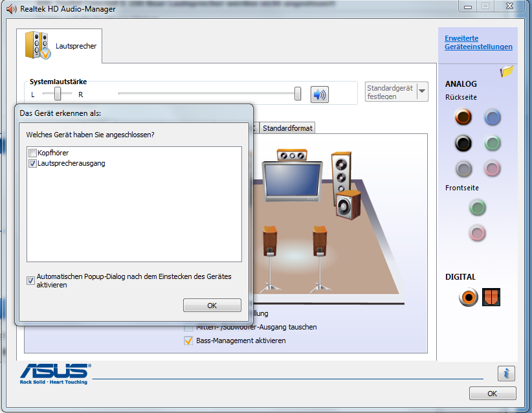Click the rear left speaker on stand
Screen dimensions: 532x413
coord(270,259)
